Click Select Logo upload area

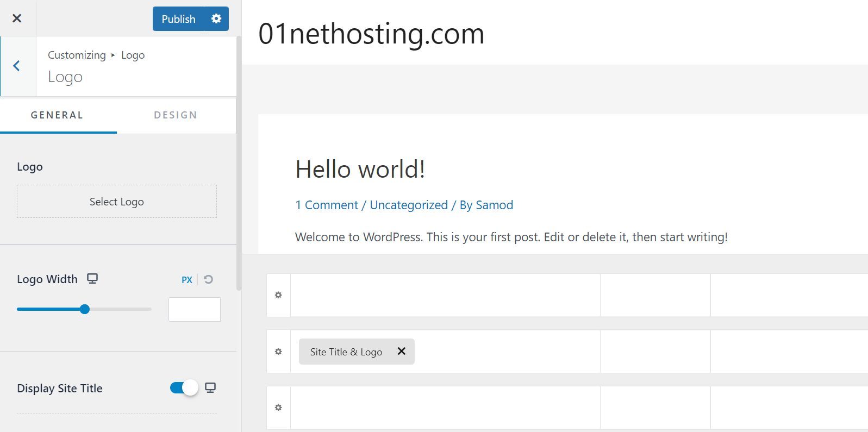117,202
